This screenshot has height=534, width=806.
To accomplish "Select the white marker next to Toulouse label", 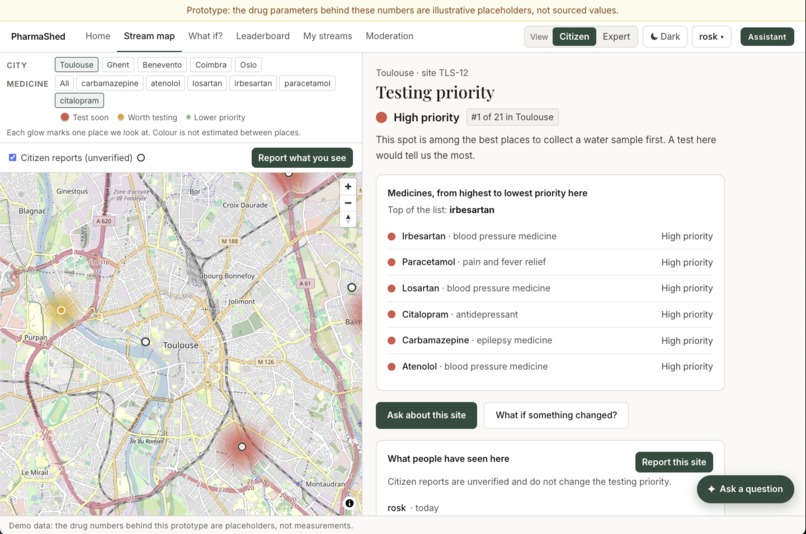I will click(x=145, y=342).
